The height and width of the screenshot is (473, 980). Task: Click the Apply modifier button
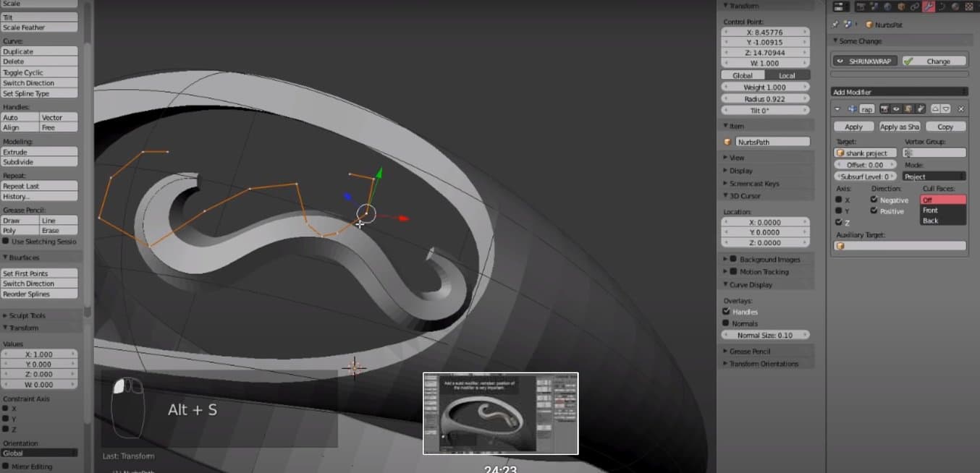[853, 127]
